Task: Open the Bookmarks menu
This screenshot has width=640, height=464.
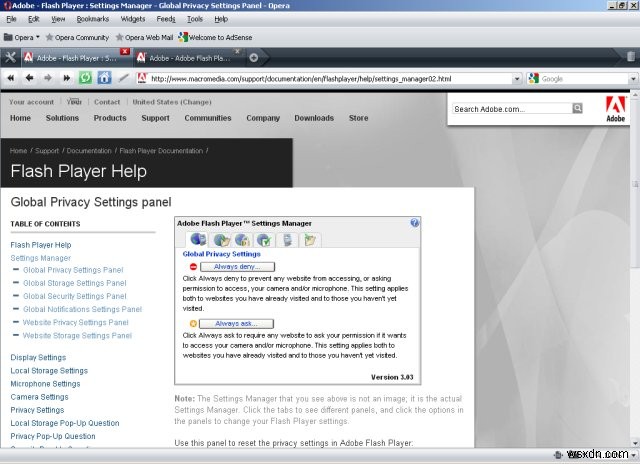Action: [93, 19]
